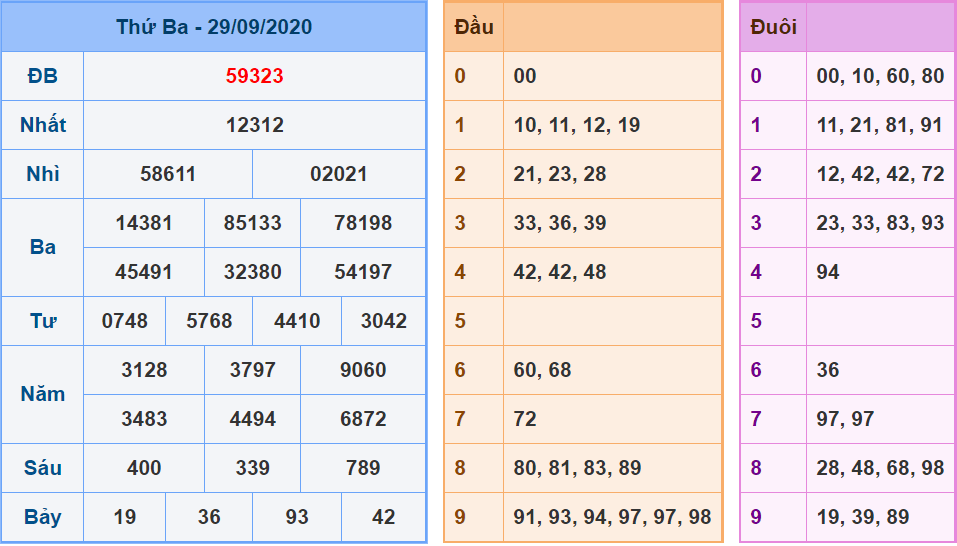
Task: Select the 'Năm' row label
Action: (43, 394)
